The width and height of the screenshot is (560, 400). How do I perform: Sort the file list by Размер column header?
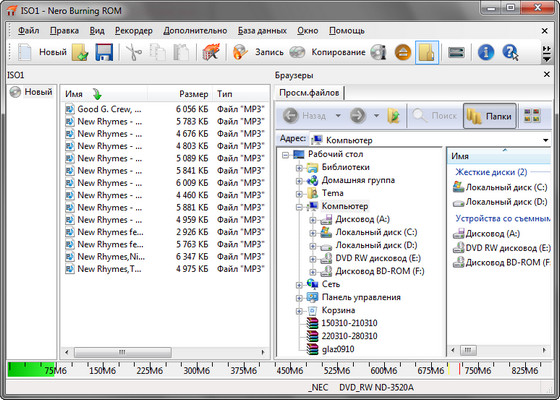coord(193,94)
